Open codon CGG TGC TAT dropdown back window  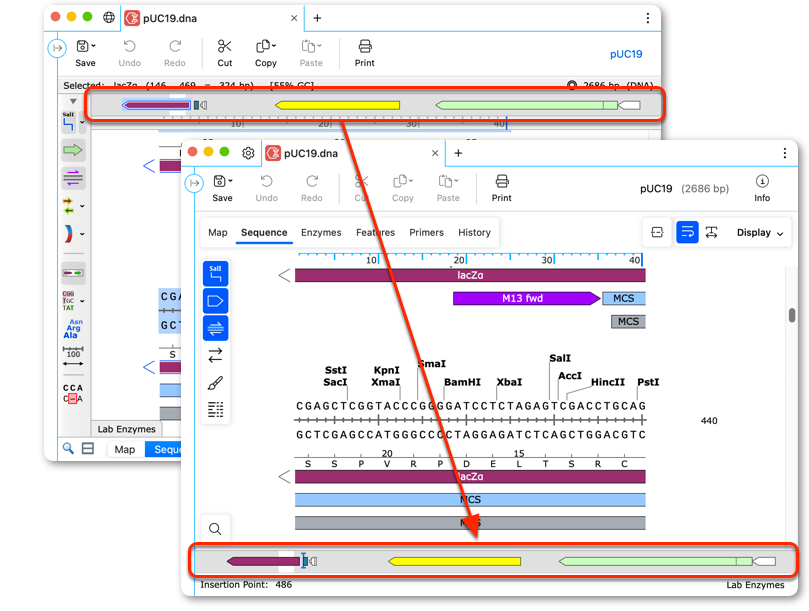click(82, 301)
